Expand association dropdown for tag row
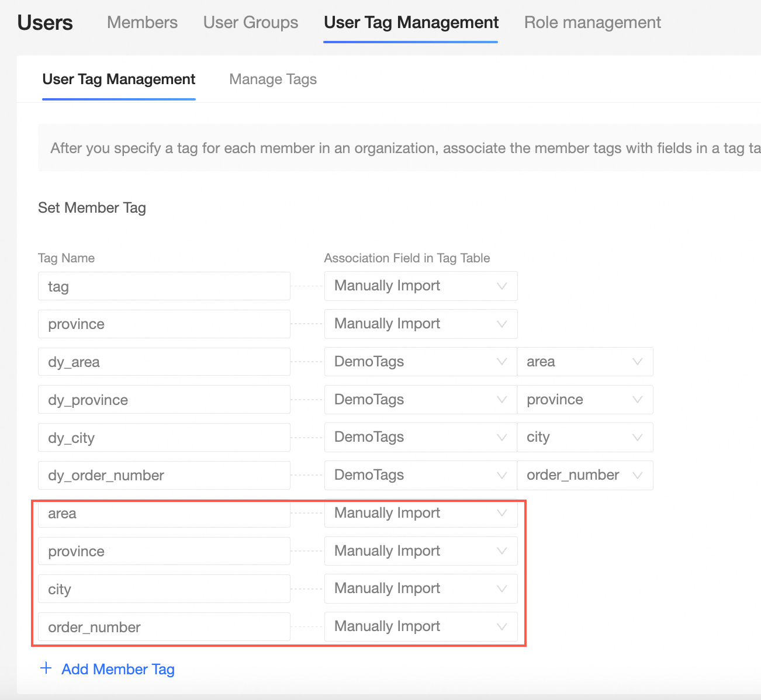The image size is (761, 700). tap(420, 286)
